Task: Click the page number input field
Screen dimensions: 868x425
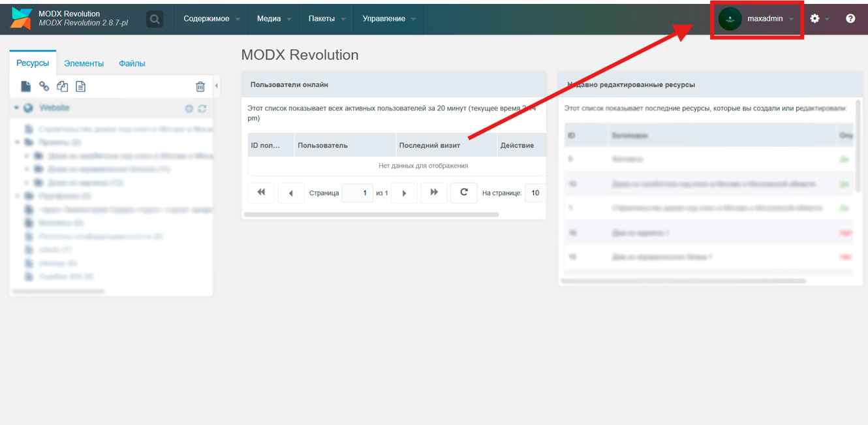Action: (x=358, y=193)
